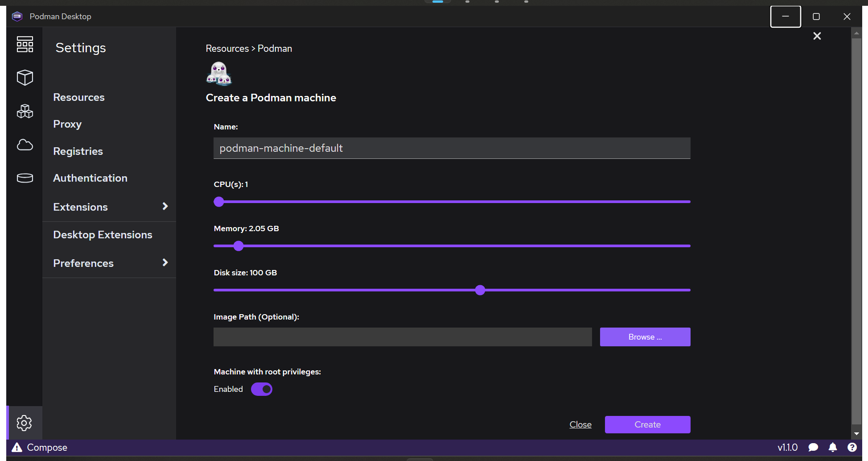868x461 pixels.
Task: Open the Dashboard icon in sidebar
Action: point(25,44)
